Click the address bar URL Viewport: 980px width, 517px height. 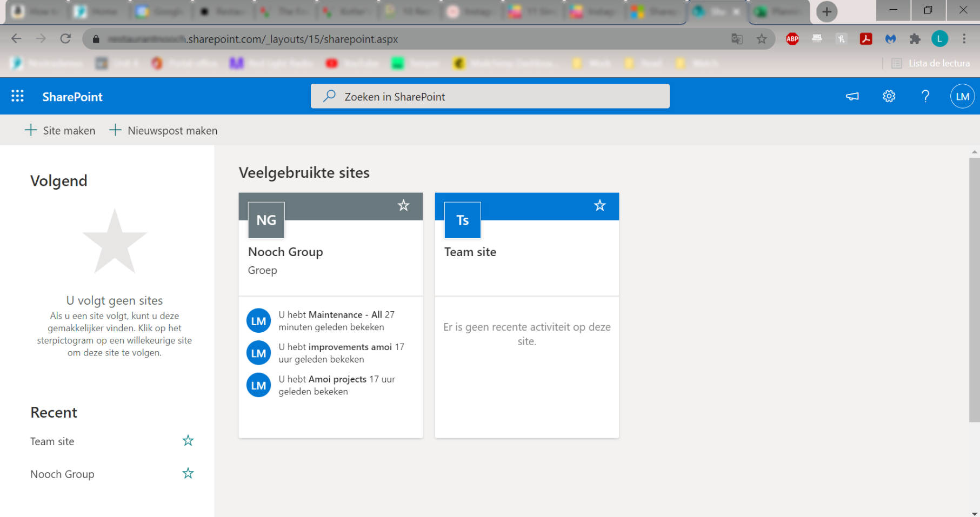[253, 39]
